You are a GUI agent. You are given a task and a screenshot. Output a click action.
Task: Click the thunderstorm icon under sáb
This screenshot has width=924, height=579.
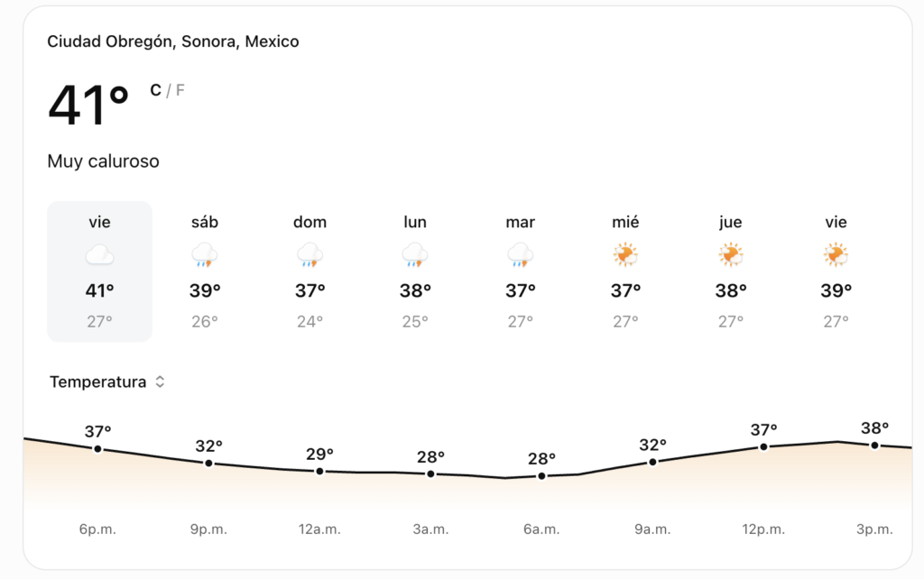coord(205,255)
